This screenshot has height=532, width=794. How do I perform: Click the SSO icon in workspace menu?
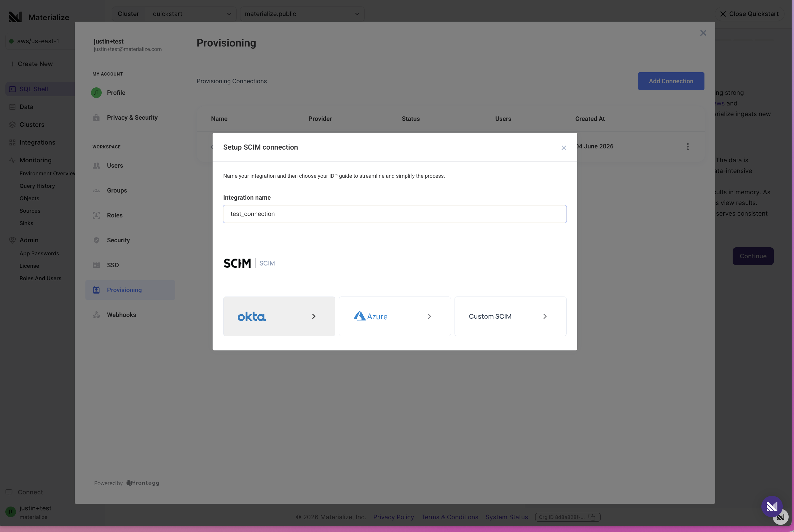pyautogui.click(x=96, y=265)
